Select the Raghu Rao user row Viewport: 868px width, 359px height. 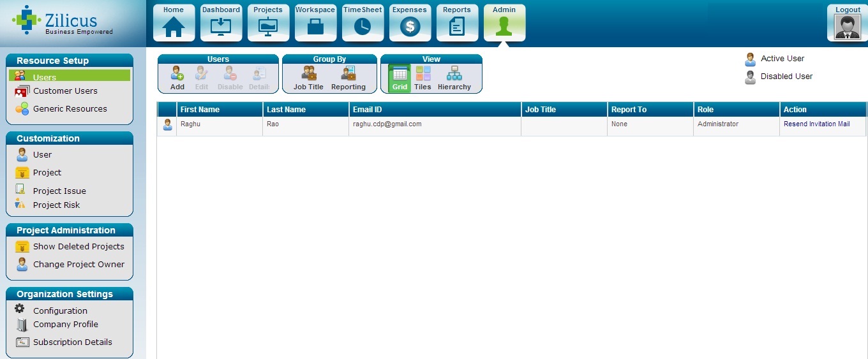[x=319, y=125]
